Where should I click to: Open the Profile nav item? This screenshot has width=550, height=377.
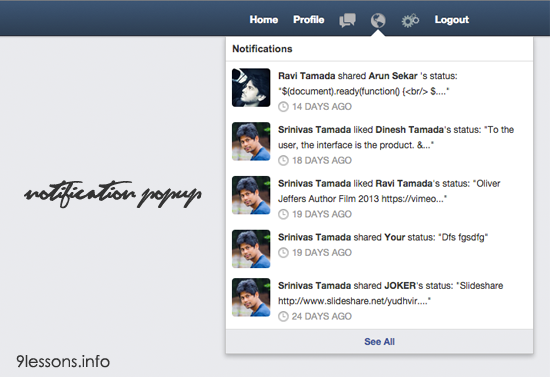pos(309,20)
